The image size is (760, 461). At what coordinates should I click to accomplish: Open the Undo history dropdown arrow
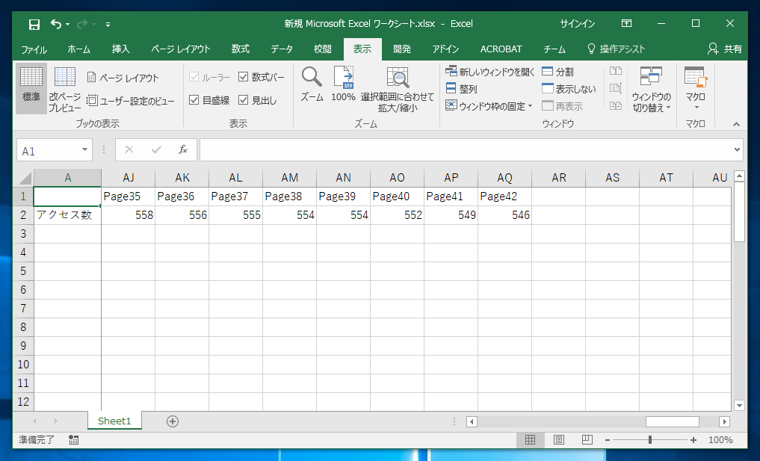67,24
